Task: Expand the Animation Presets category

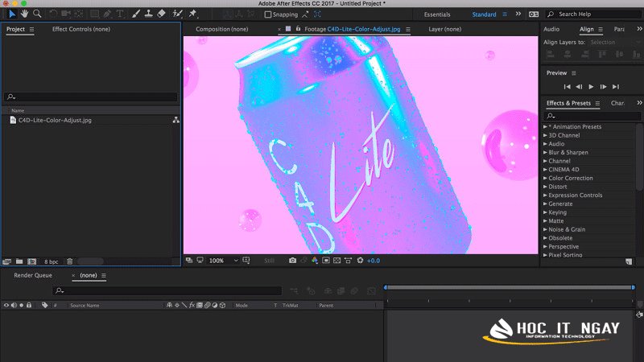Action: pos(546,127)
